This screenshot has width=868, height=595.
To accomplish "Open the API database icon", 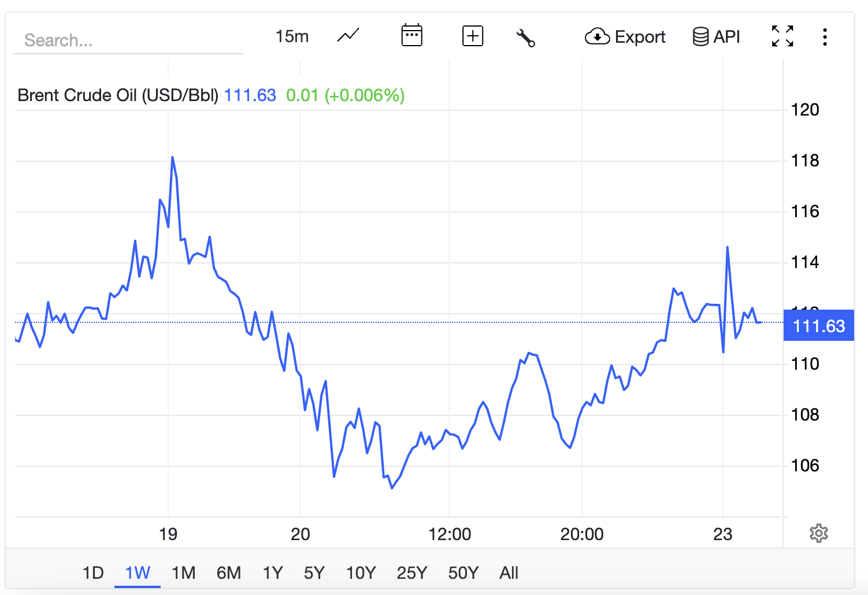I will click(x=716, y=37).
